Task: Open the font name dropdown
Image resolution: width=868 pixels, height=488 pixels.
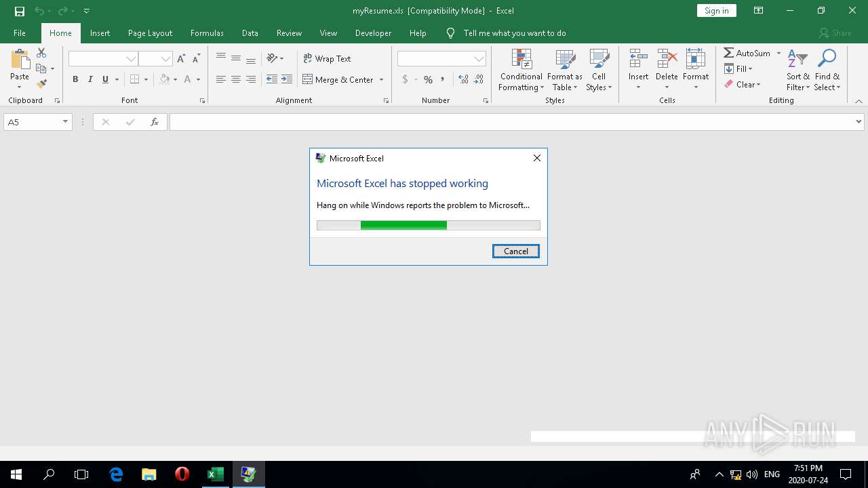Action: point(131,59)
